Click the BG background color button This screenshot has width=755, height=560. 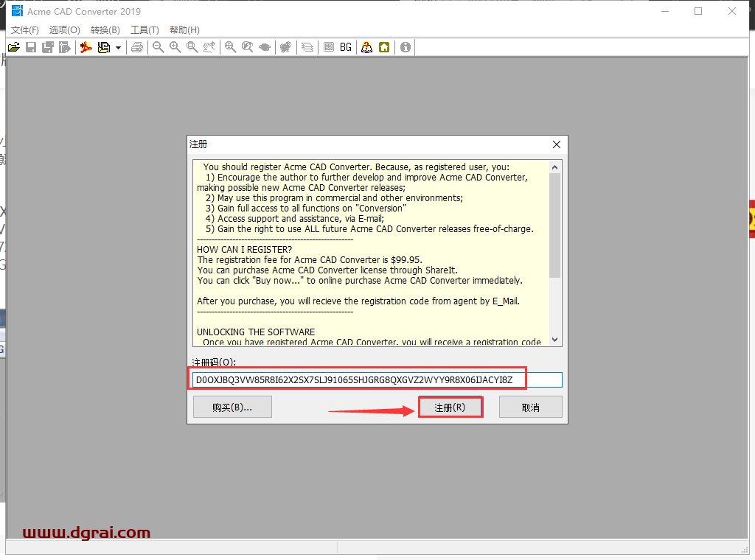pyautogui.click(x=346, y=47)
